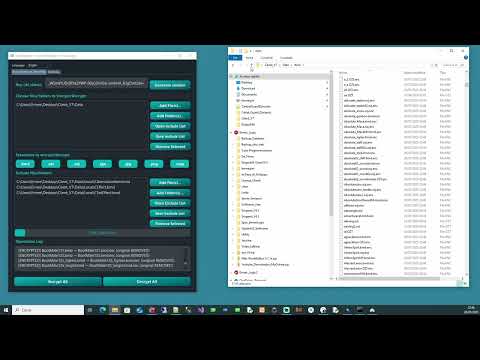
Task: Open File Explorer from the taskbar
Action: [x=115, y=310]
